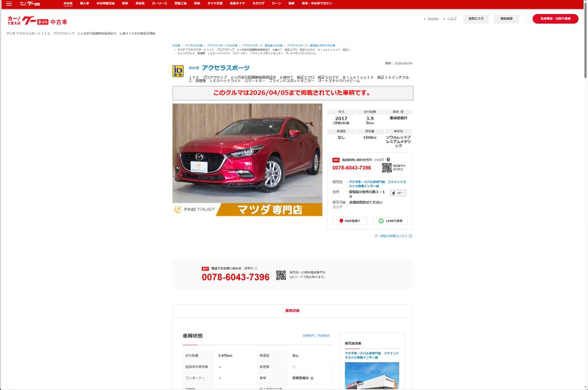The width and height of the screenshot is (588, 390).
Task: Click the お気に入り button
Action: 476,19
